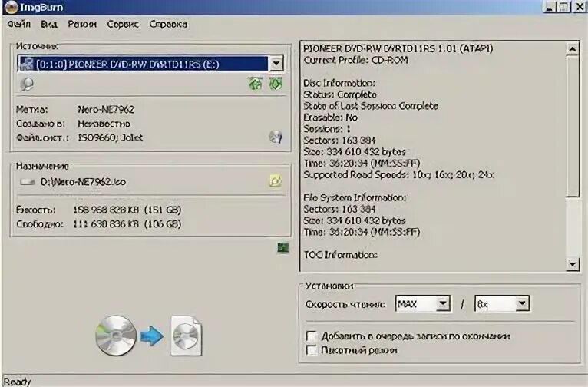Open the 8x read speed dropdown
Image resolution: width=588 pixels, height=387 pixels.
tap(522, 303)
